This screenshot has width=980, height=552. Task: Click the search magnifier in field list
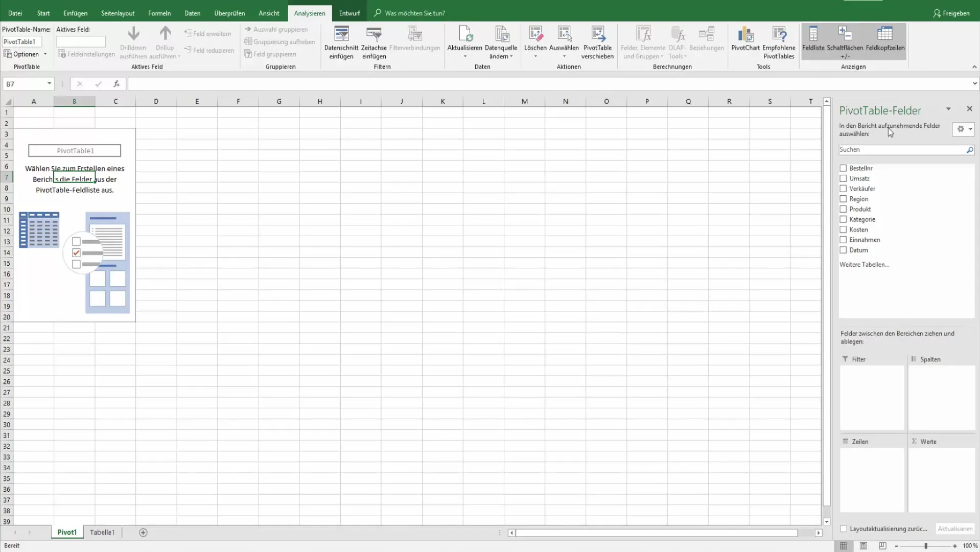pyautogui.click(x=969, y=150)
